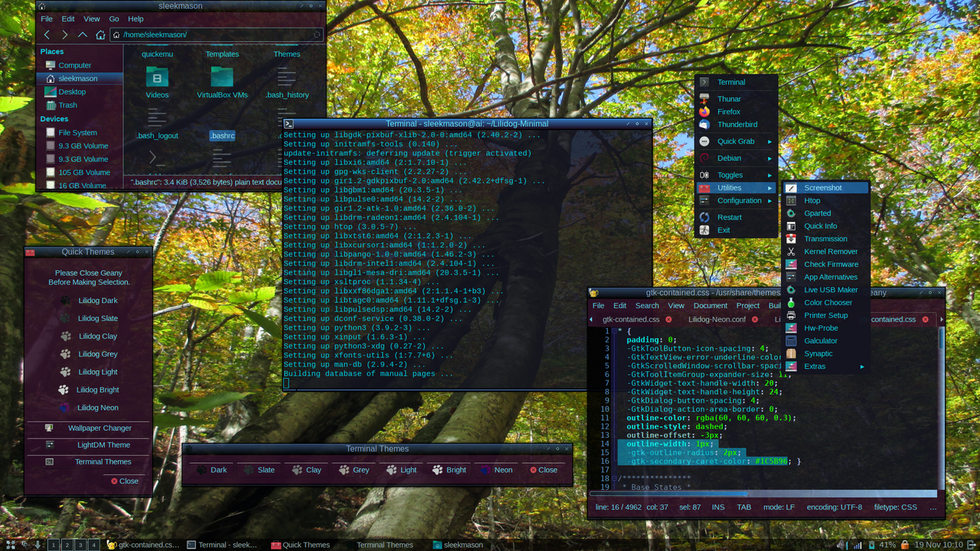Reload the folder from the Thunar location bar
This screenshot has width=980, height=551.
(317, 34)
